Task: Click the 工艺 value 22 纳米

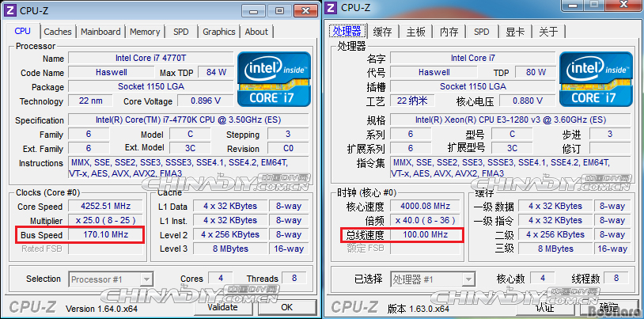Action: tap(412, 101)
